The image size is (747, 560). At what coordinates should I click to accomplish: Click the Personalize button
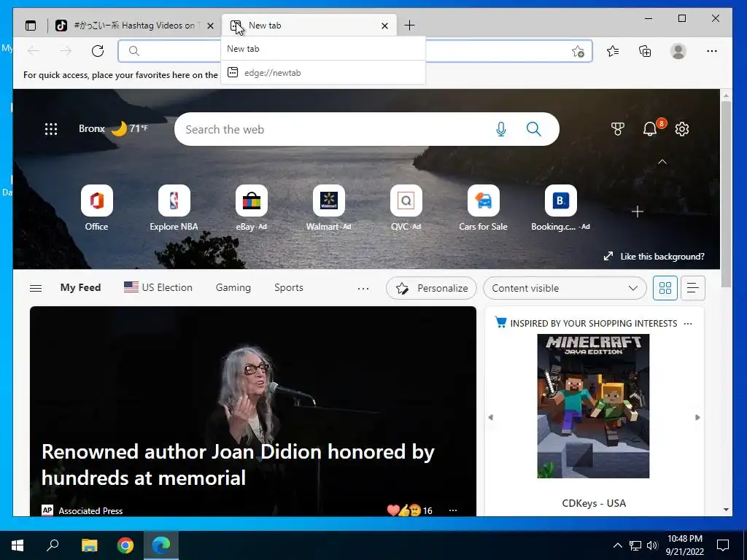431,288
